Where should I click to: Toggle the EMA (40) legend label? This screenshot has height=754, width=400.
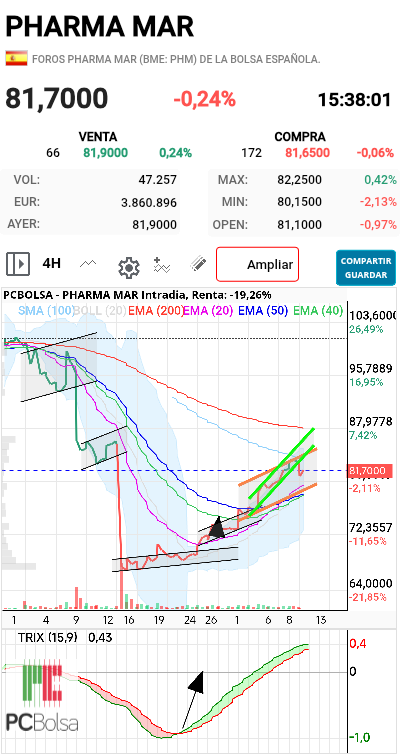point(318,311)
